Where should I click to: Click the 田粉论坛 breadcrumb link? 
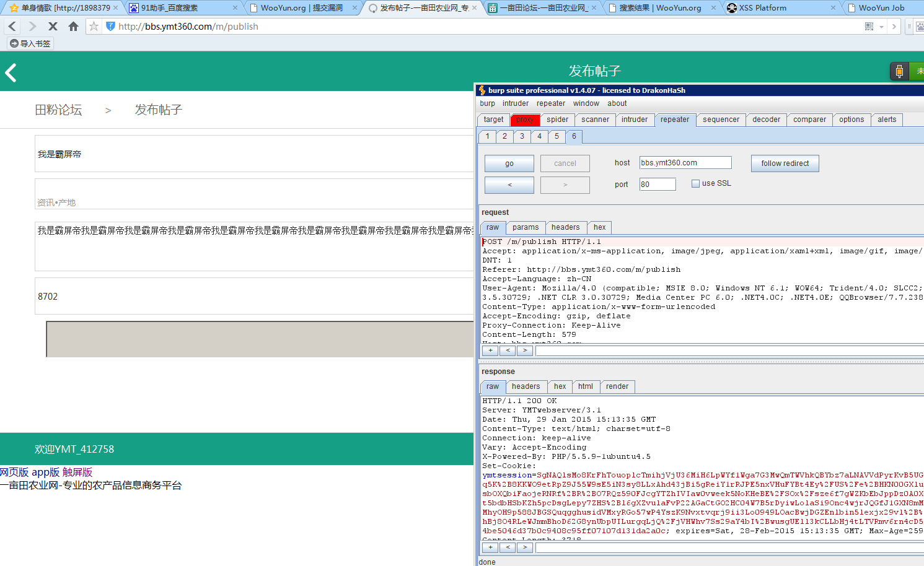58,110
